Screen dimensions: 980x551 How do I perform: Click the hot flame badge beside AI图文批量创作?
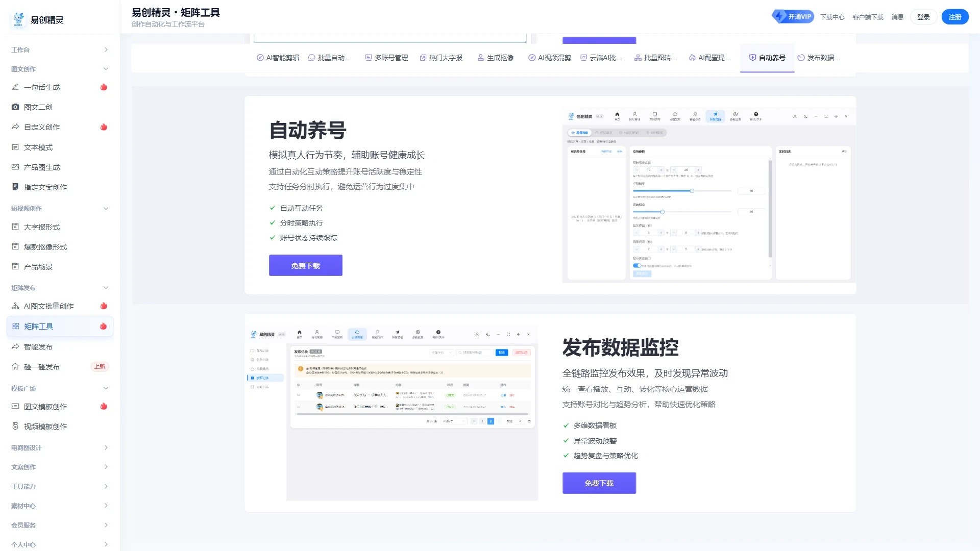click(104, 306)
